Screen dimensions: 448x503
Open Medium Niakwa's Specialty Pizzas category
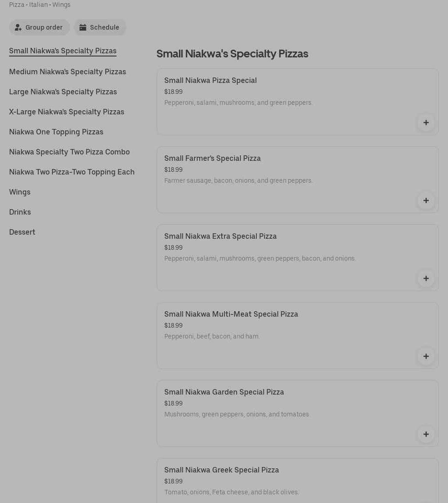[x=67, y=72]
